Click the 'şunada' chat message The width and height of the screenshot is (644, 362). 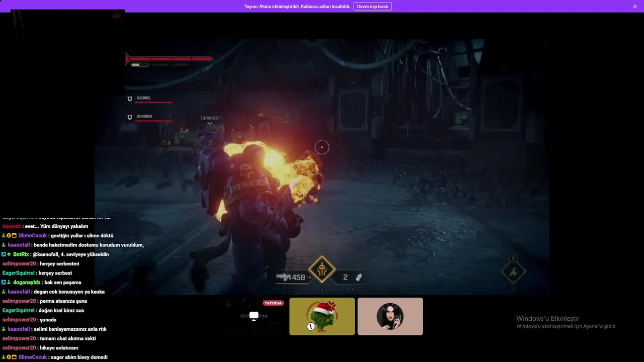[48, 320]
